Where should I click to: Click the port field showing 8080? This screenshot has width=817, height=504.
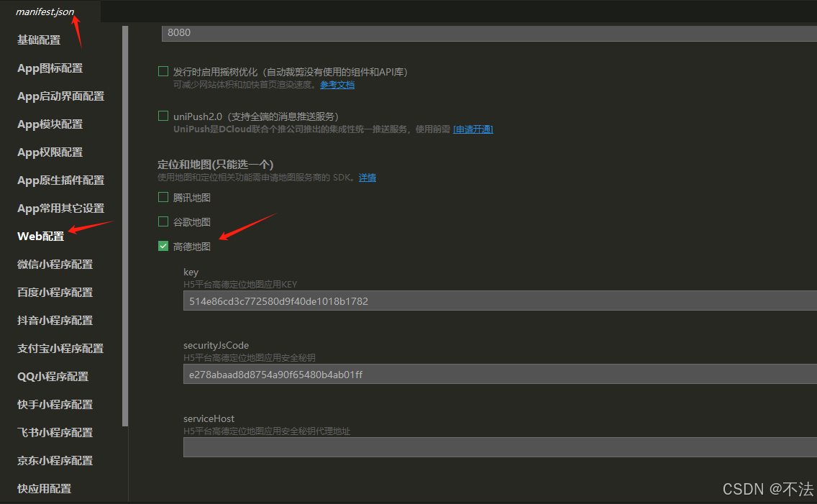[x=489, y=33]
